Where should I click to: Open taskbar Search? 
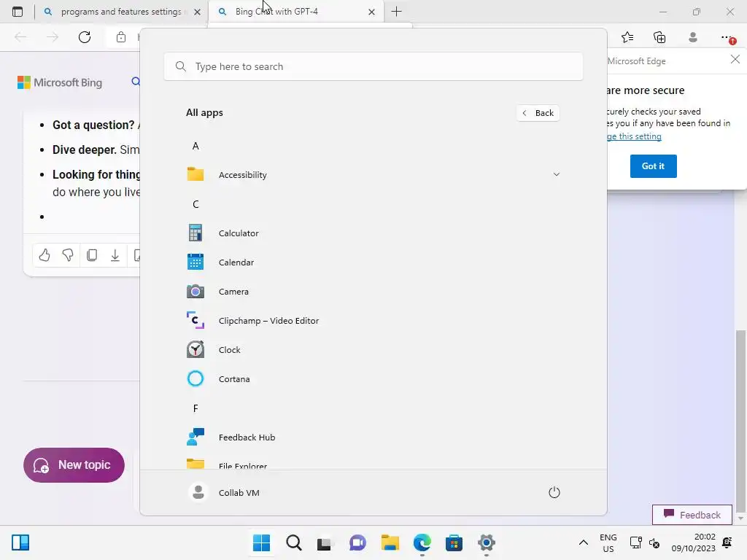[x=293, y=542]
